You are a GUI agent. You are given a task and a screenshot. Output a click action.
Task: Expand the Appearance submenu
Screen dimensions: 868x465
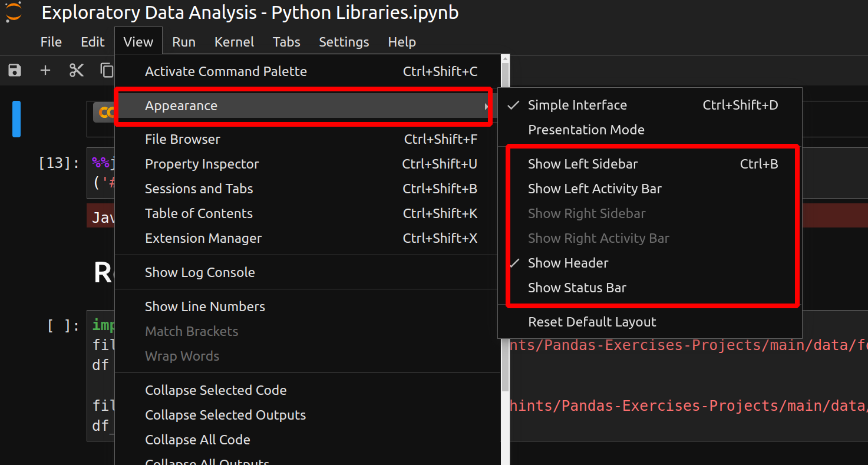tap(181, 106)
